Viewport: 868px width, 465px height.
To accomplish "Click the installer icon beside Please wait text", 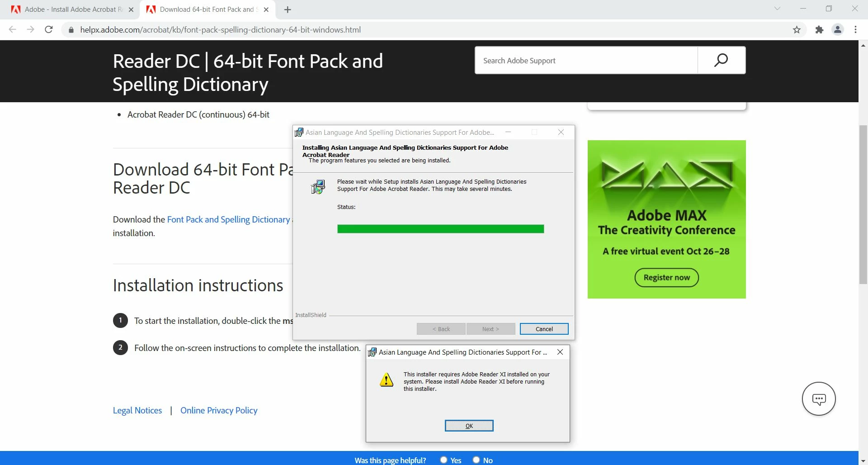I will [x=318, y=186].
